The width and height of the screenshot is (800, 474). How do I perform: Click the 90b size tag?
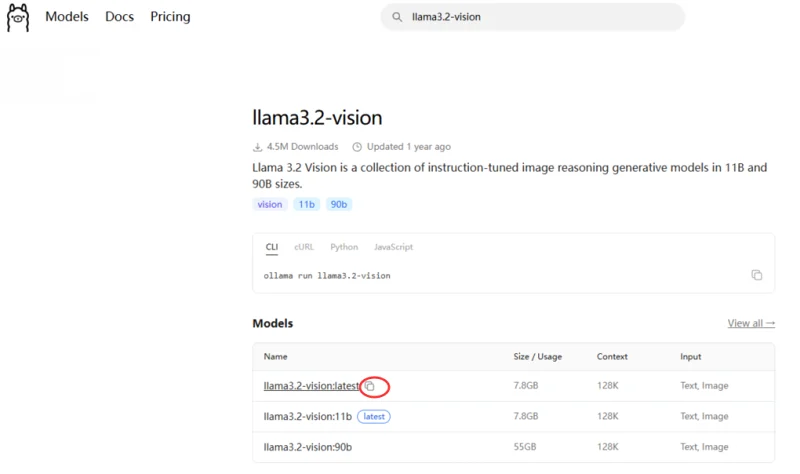pyautogui.click(x=339, y=204)
